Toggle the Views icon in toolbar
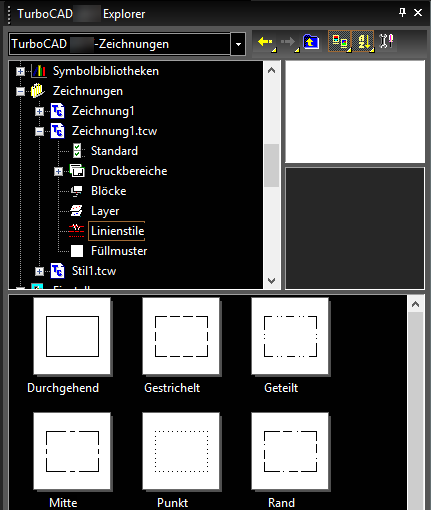The width and height of the screenshot is (431, 510). point(340,42)
